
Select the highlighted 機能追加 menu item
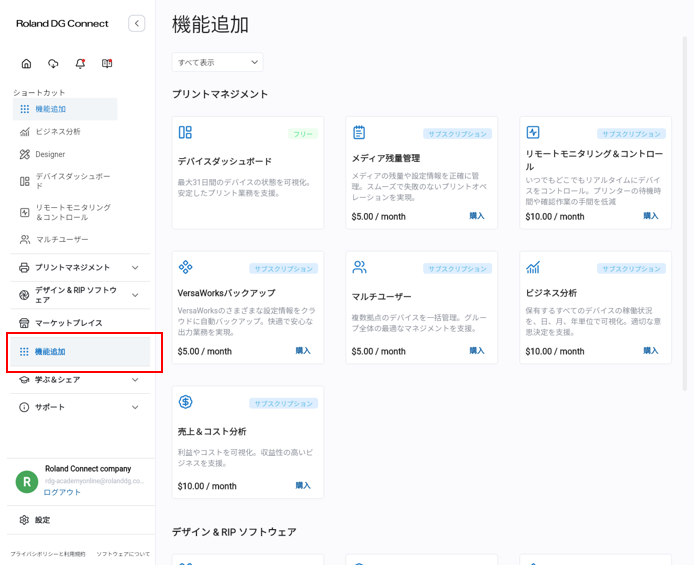(80, 352)
